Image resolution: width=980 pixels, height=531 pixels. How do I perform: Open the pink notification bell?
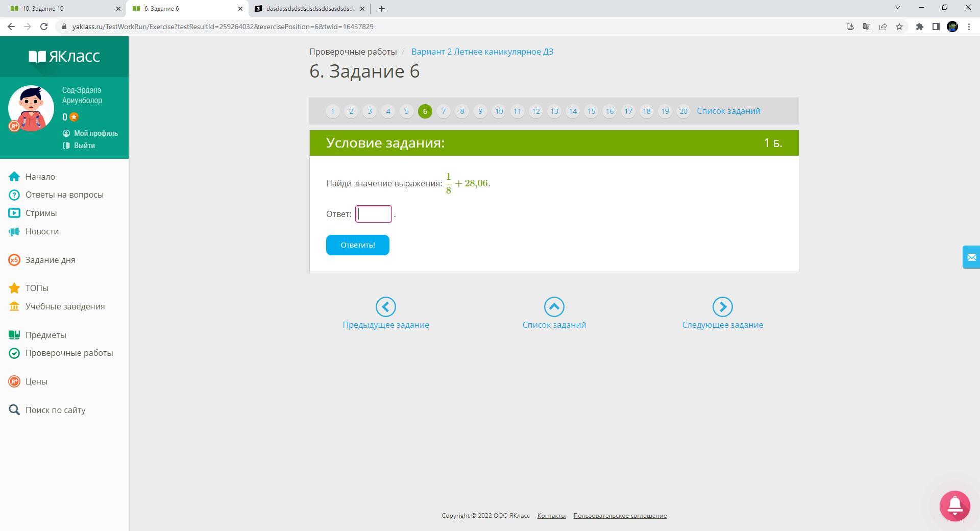click(x=955, y=506)
